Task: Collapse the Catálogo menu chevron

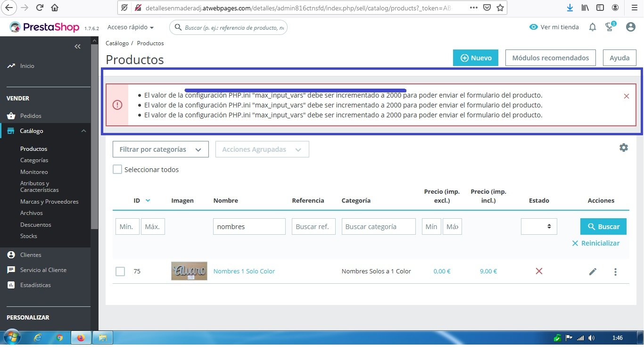Action: (x=83, y=131)
